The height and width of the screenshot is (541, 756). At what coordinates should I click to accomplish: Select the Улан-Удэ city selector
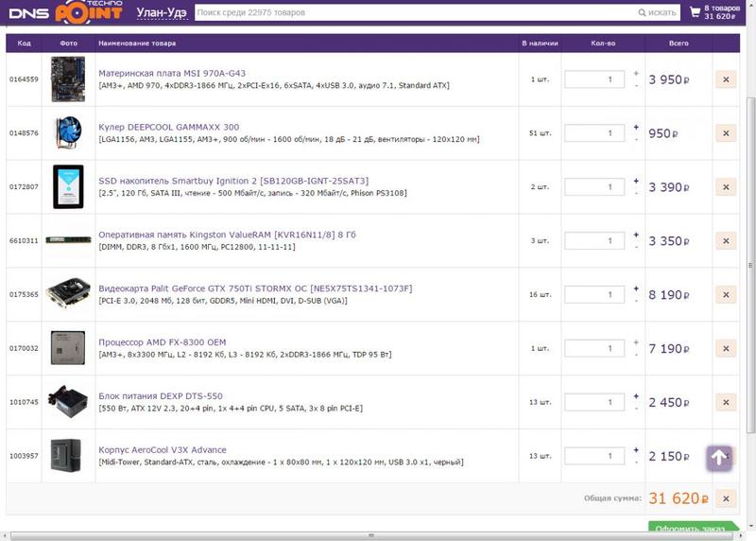[x=161, y=12]
